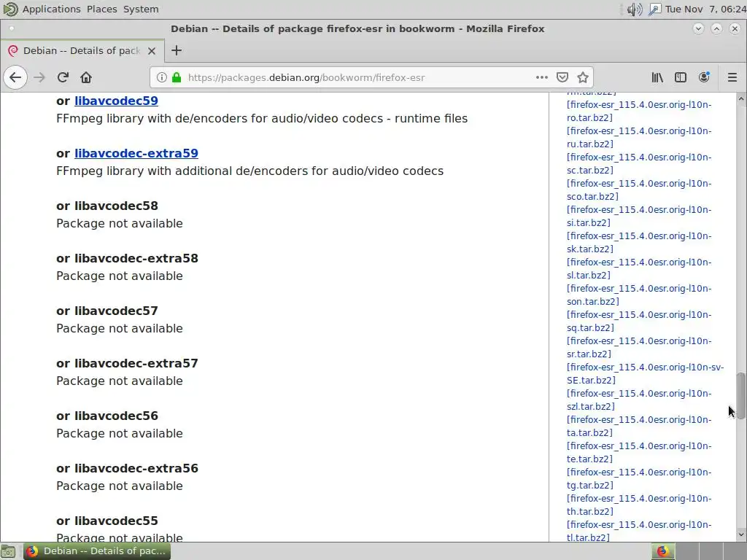The width and height of the screenshot is (747, 560).
Task: Click the text 'or libavcodec56'
Action: [107, 416]
